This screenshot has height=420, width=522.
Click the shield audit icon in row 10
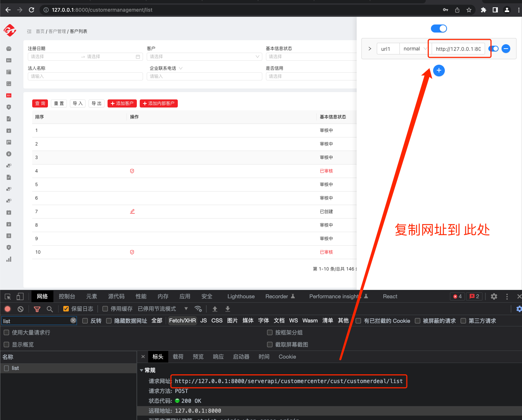click(132, 252)
